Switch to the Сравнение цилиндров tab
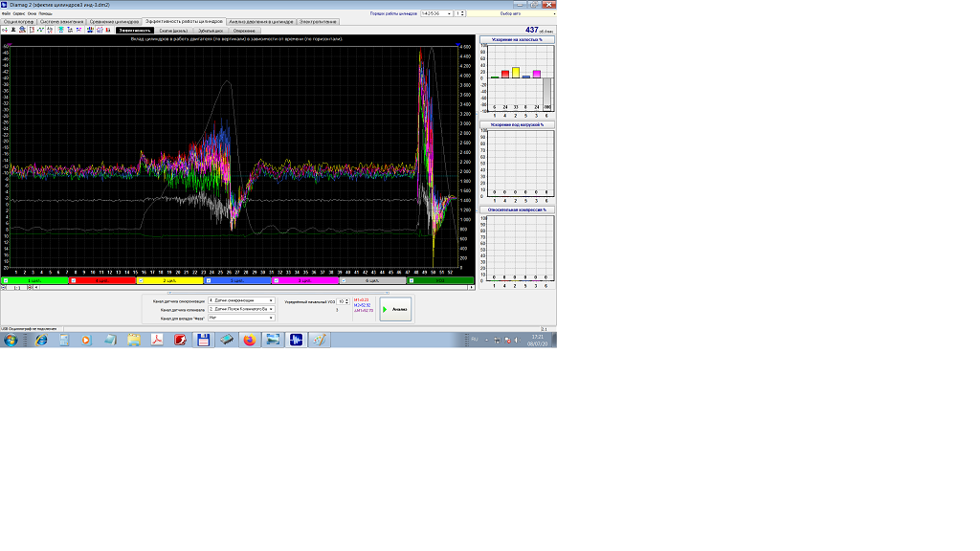 click(x=114, y=20)
